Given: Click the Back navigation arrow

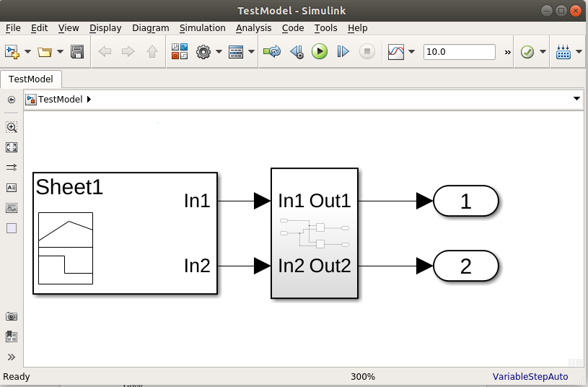Looking at the screenshot, I should coord(105,52).
